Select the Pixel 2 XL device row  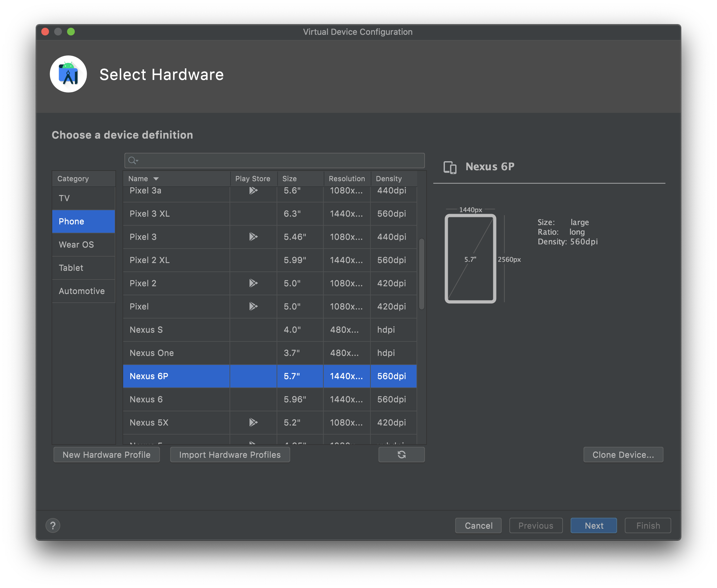[x=270, y=260]
